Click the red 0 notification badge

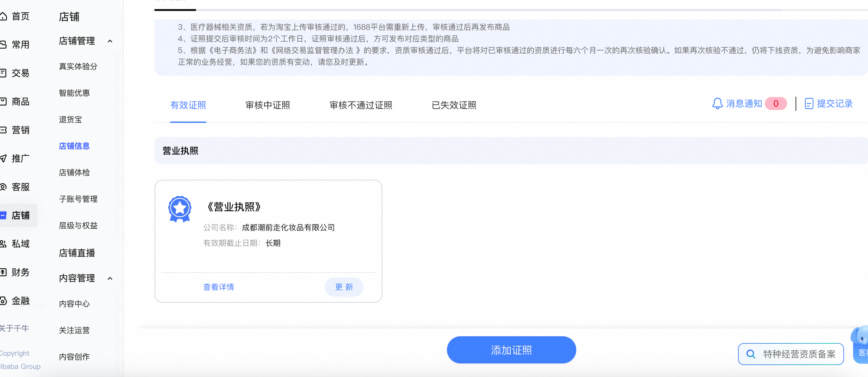[x=776, y=103]
